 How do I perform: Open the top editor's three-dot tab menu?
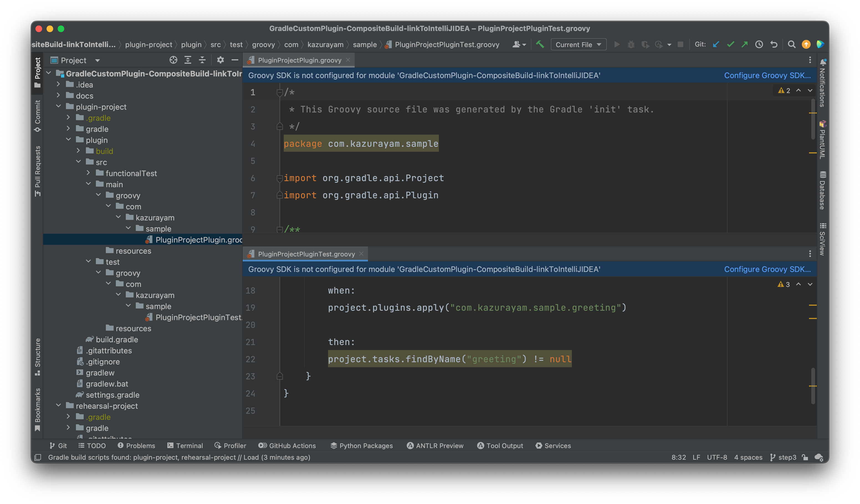810,60
